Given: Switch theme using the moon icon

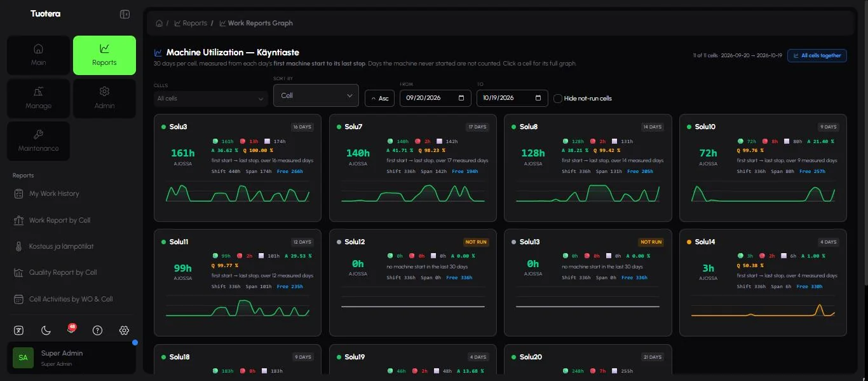Looking at the screenshot, I should [x=46, y=330].
